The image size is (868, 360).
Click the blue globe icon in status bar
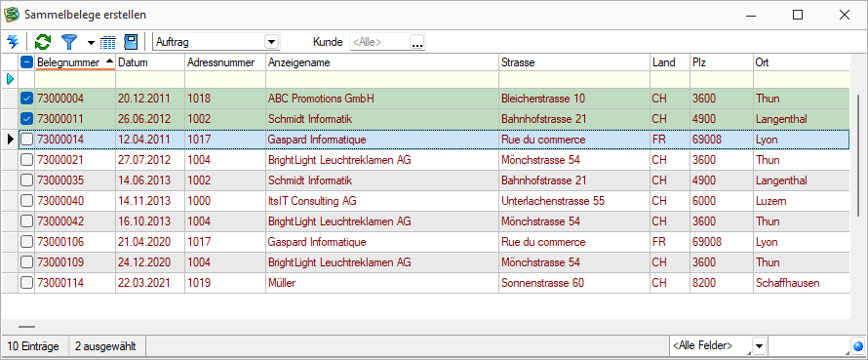pyautogui.click(x=858, y=346)
